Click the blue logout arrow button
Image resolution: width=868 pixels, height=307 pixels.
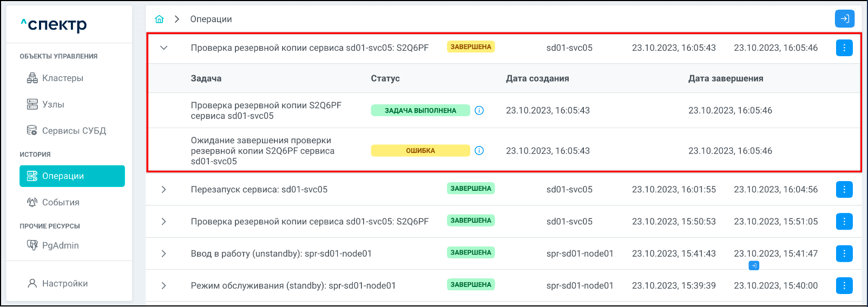[x=844, y=19]
